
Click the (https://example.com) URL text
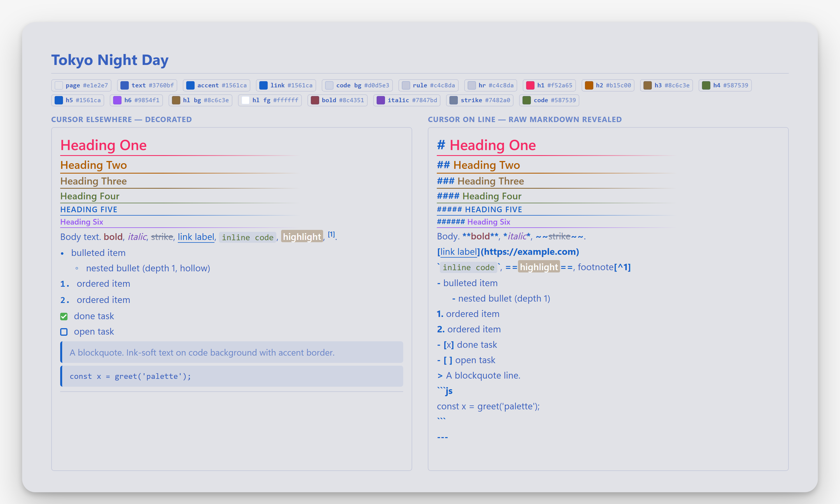pyautogui.click(x=530, y=252)
